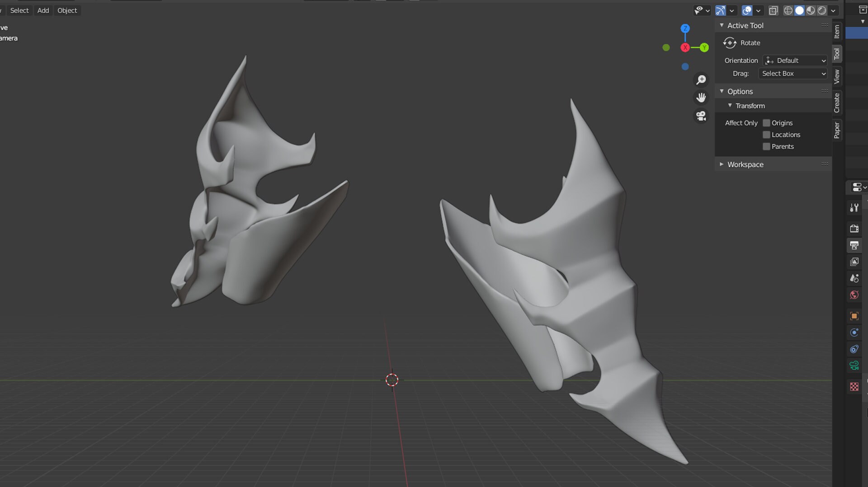The width and height of the screenshot is (868, 487).
Task: Open the Orientation dropdown set to Default
Action: tap(795, 60)
